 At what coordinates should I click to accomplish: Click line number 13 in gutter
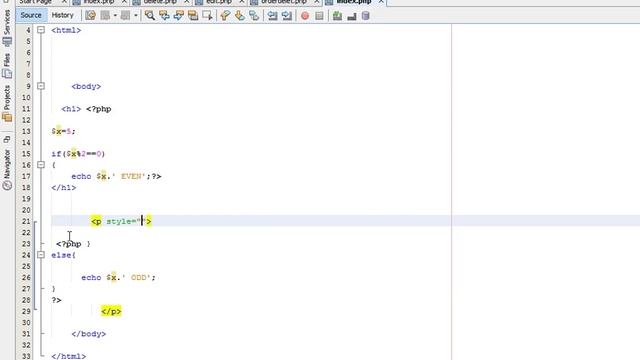tap(27, 131)
